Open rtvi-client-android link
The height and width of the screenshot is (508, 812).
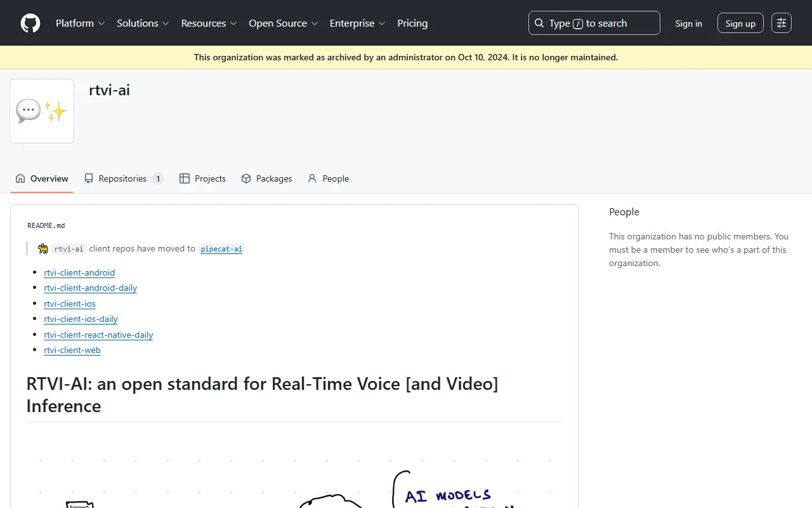(79, 272)
